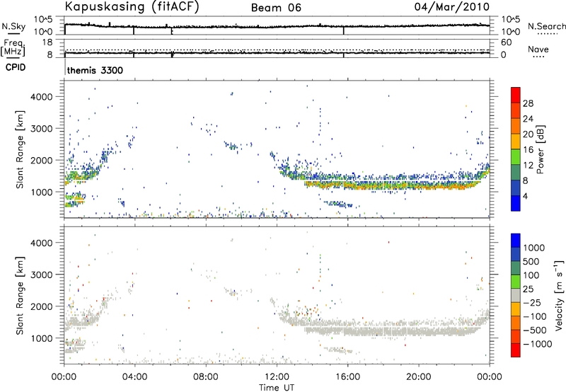Click the '04:00' time axis label
Screen dimensions: 566x392
(135, 377)
